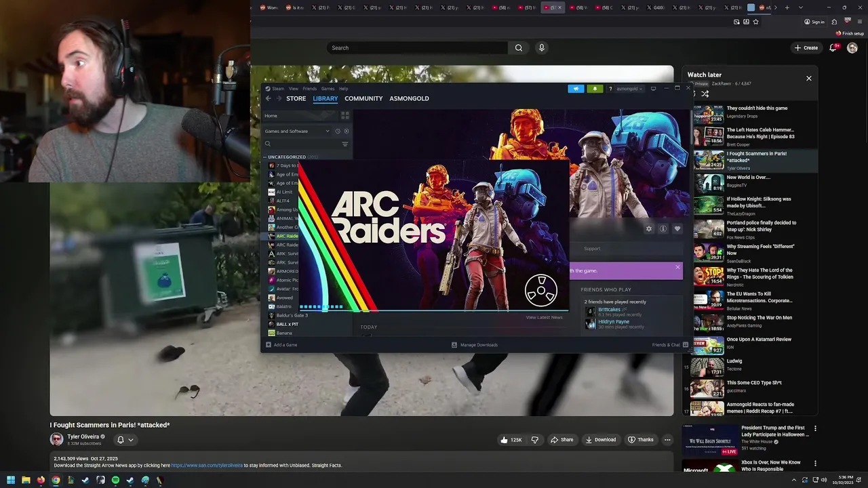The width and height of the screenshot is (868, 488).
Task: Toggle shuffle on Watch later playlist
Action: click(x=705, y=94)
